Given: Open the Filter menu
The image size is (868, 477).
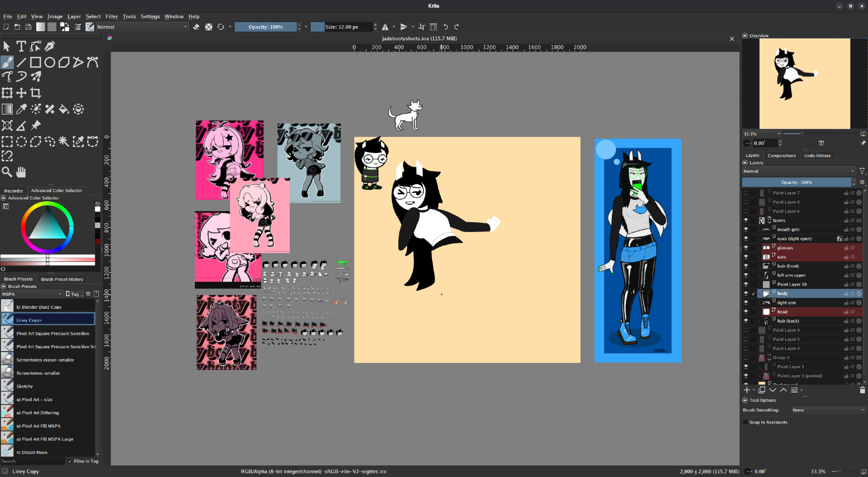Looking at the screenshot, I should tap(112, 16).
